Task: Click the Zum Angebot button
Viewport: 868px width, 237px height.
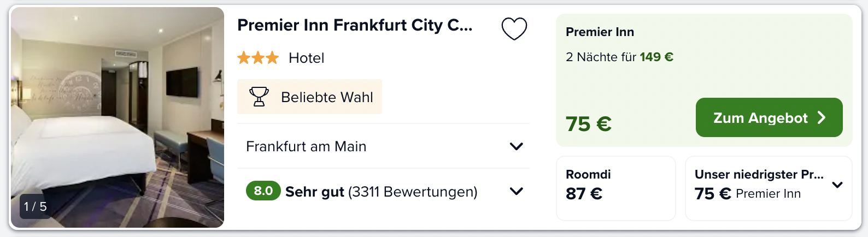Action: tap(769, 117)
